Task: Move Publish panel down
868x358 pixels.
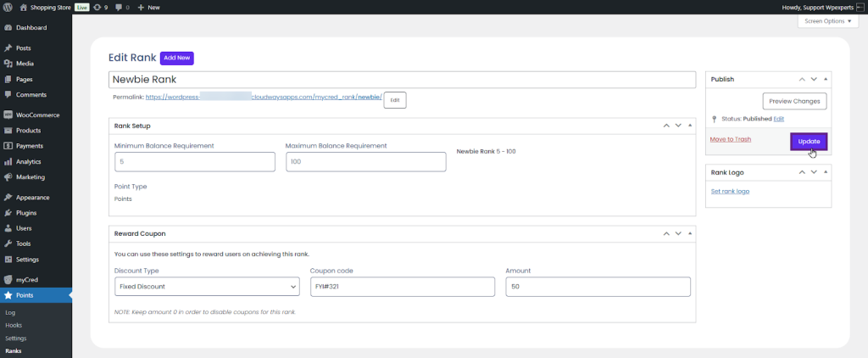Action: click(813, 79)
